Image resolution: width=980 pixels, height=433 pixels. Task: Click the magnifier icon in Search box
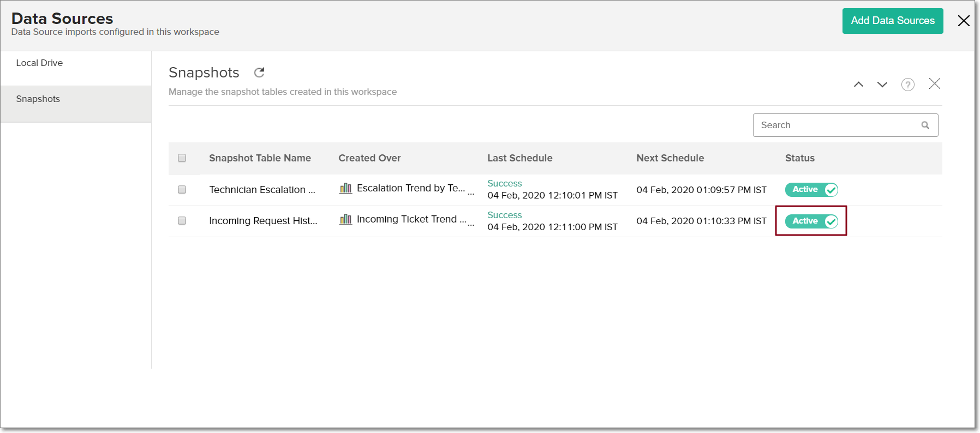(925, 125)
